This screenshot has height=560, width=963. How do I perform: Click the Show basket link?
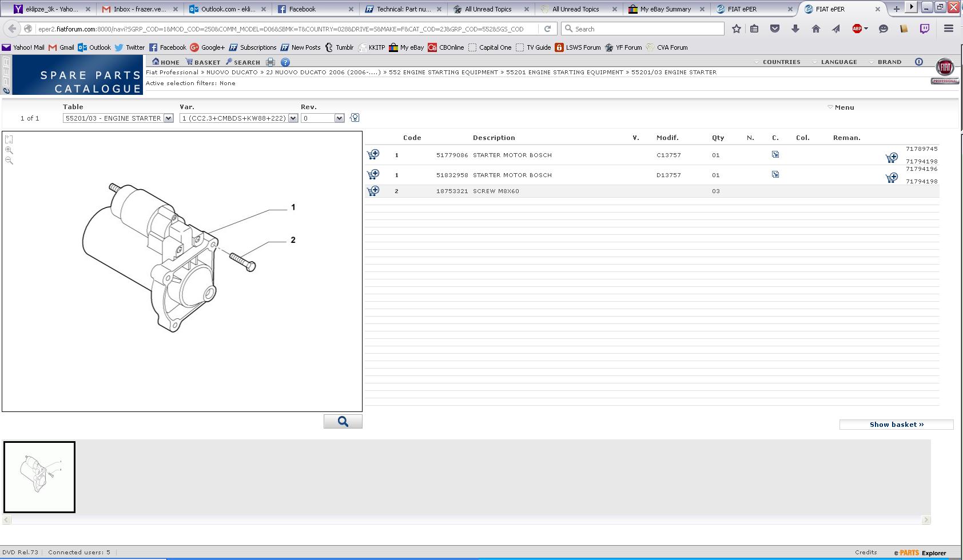[896, 425]
